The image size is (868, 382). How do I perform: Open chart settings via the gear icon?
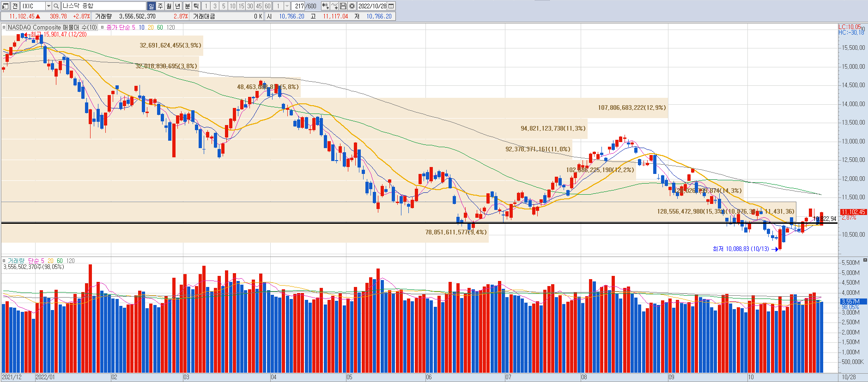(x=352, y=6)
